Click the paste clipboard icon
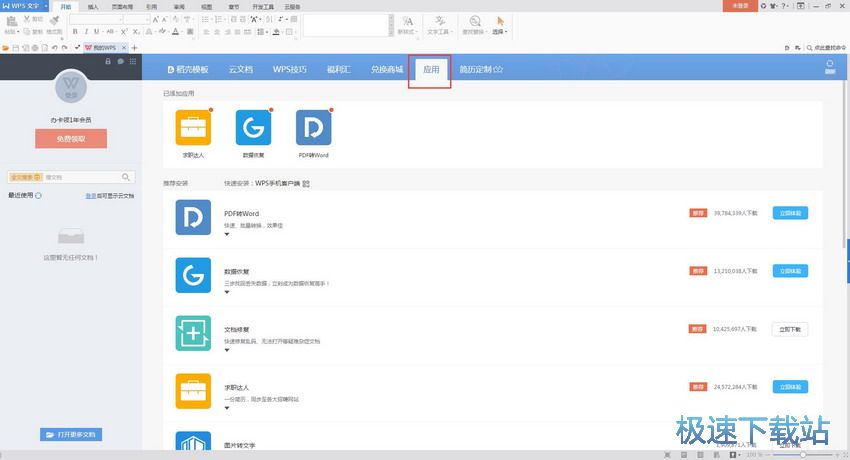 pos(11,21)
